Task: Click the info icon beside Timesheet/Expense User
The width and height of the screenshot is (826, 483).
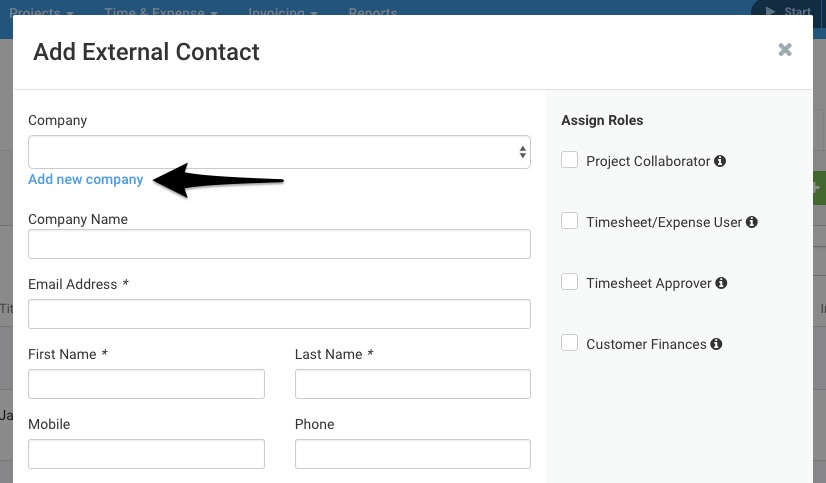Action: click(752, 222)
